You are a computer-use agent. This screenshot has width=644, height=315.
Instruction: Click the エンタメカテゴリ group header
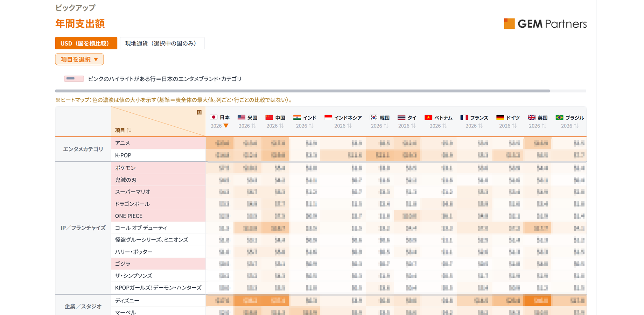83,149
